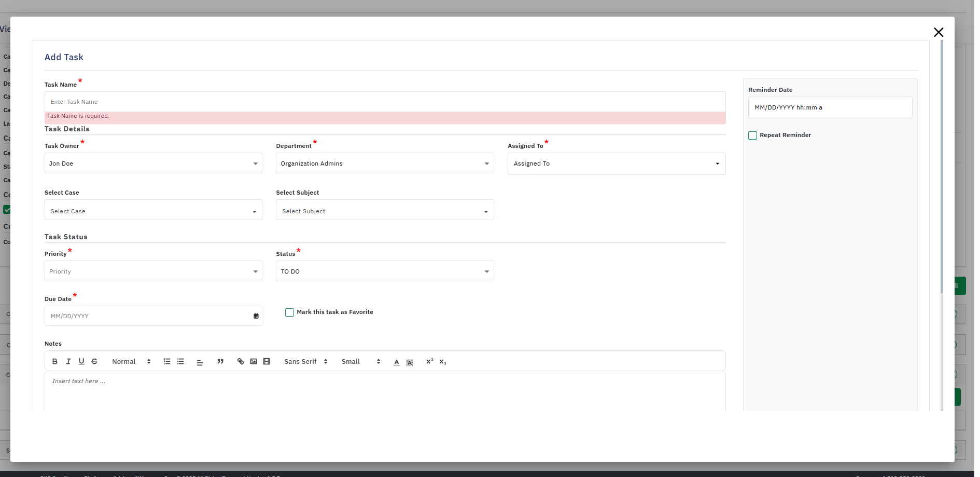980x477 pixels.
Task: Insert an image into the Notes
Action: [254, 362]
